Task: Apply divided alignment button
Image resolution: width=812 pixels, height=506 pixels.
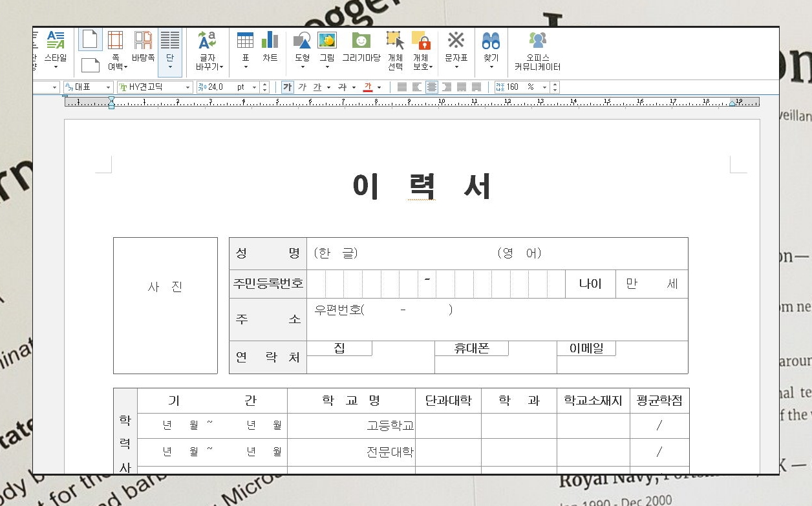Action: click(x=476, y=87)
